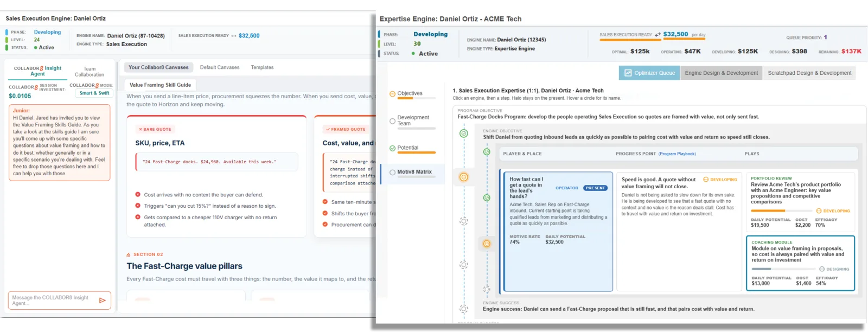Viewport: 868px width, 332px height.
Task: Select the Motiv8 Matrix radio circle
Action: point(392,173)
